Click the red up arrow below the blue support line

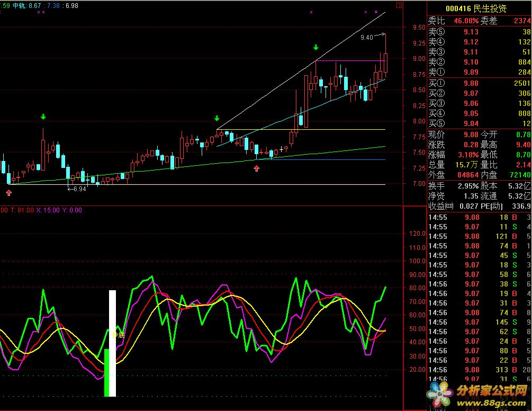point(257,168)
